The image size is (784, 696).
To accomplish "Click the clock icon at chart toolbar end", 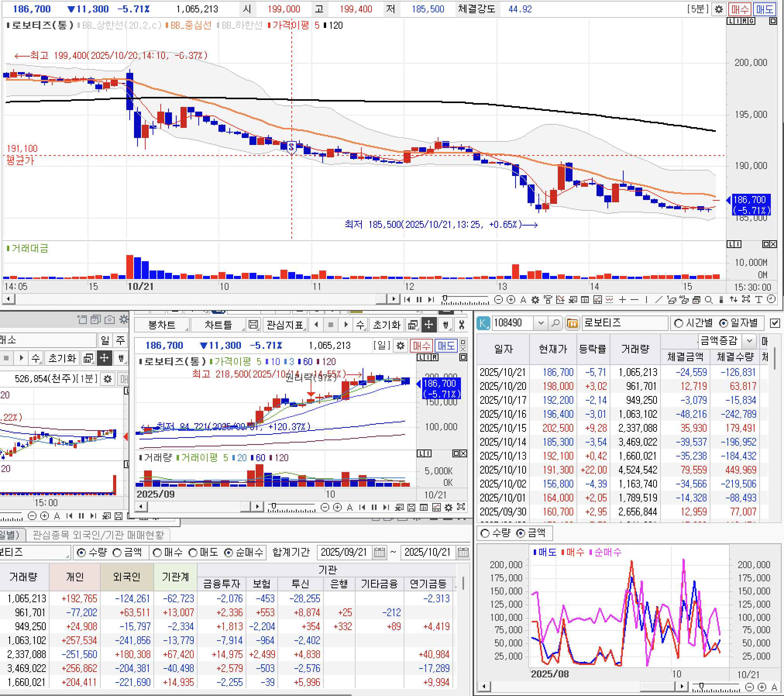I will (x=771, y=299).
